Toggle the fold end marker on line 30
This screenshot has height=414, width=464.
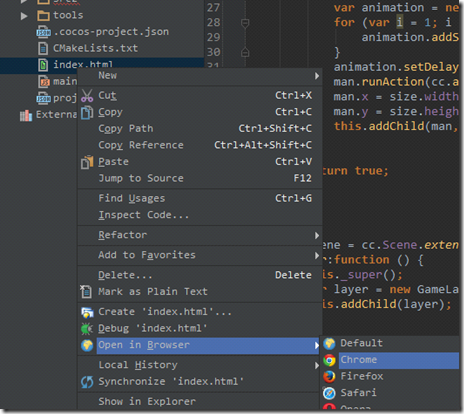245,52
